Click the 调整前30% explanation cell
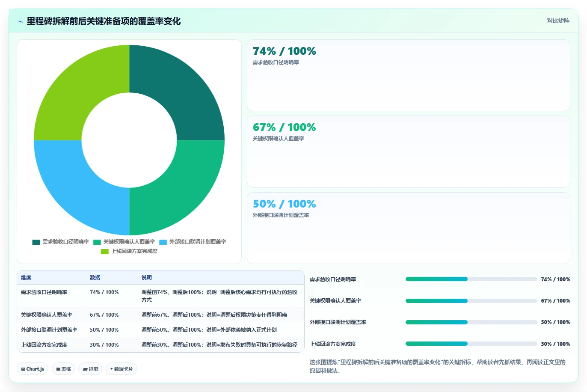This screenshot has height=392, width=587. (219, 345)
